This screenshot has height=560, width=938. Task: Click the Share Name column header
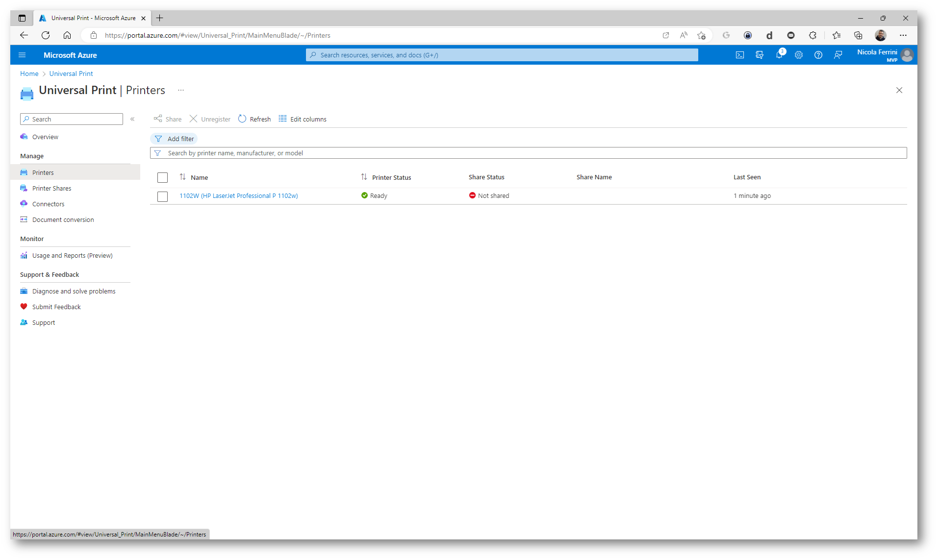(x=594, y=177)
